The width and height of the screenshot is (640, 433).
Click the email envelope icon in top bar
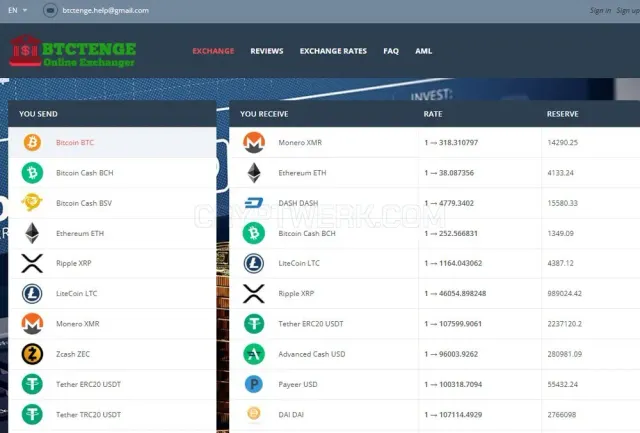pos(50,10)
